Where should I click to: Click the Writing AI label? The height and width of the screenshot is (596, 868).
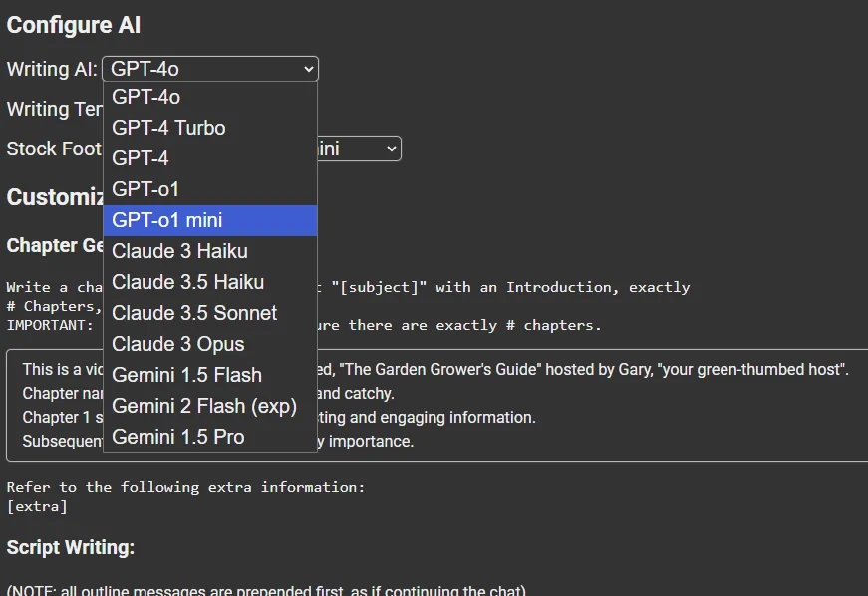(52, 69)
